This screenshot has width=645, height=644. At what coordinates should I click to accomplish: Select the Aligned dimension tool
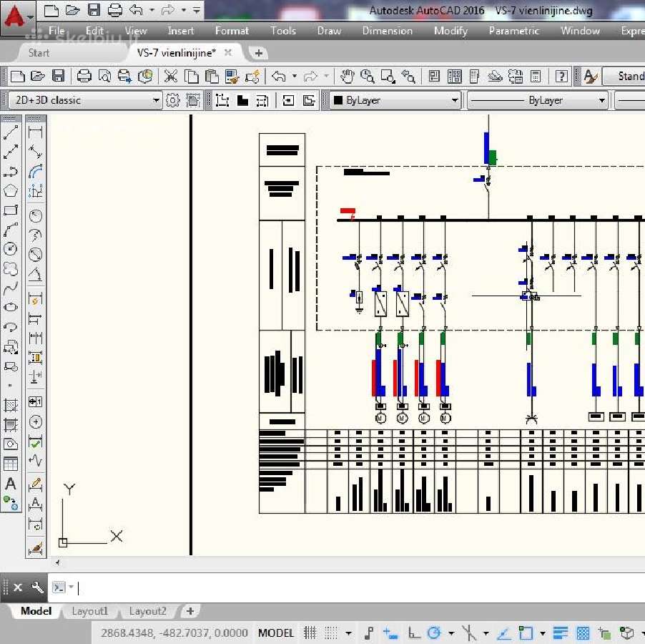tap(35, 152)
